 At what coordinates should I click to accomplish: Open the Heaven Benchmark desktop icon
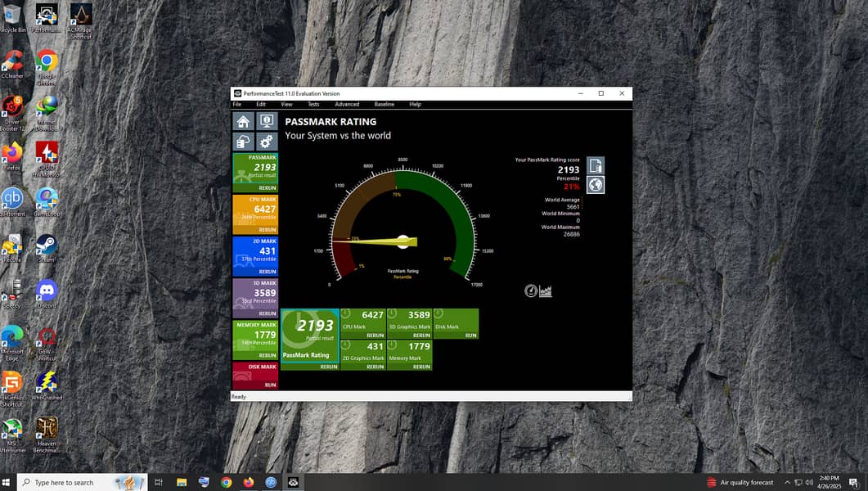[47, 435]
